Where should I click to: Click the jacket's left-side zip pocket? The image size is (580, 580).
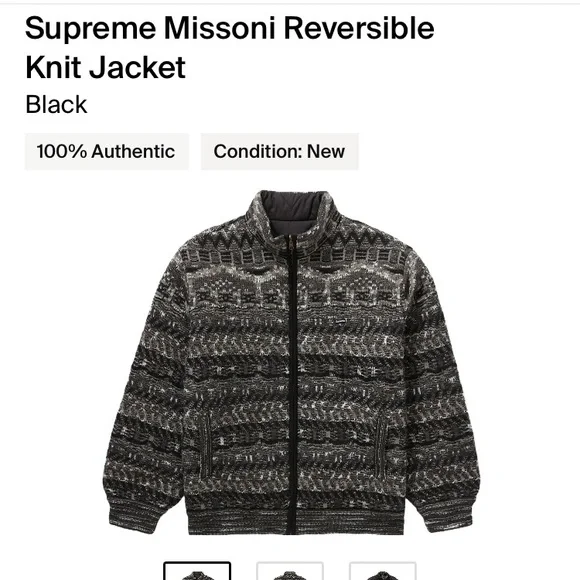pyautogui.click(x=206, y=446)
